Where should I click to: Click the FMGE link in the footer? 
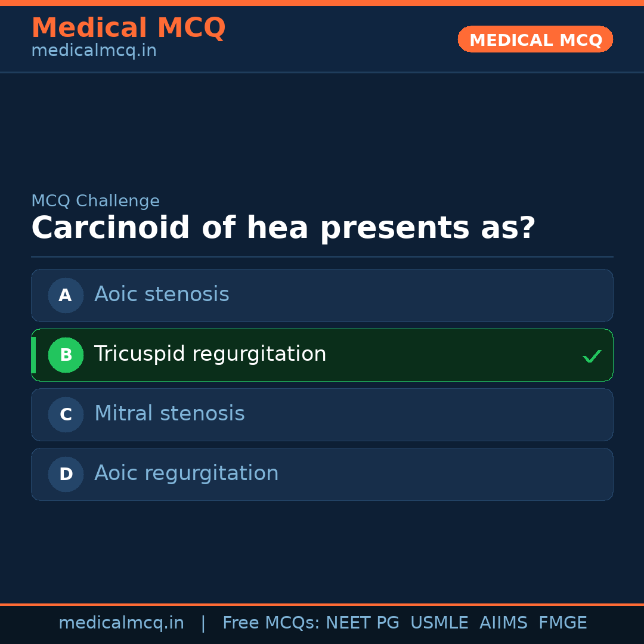point(562,622)
